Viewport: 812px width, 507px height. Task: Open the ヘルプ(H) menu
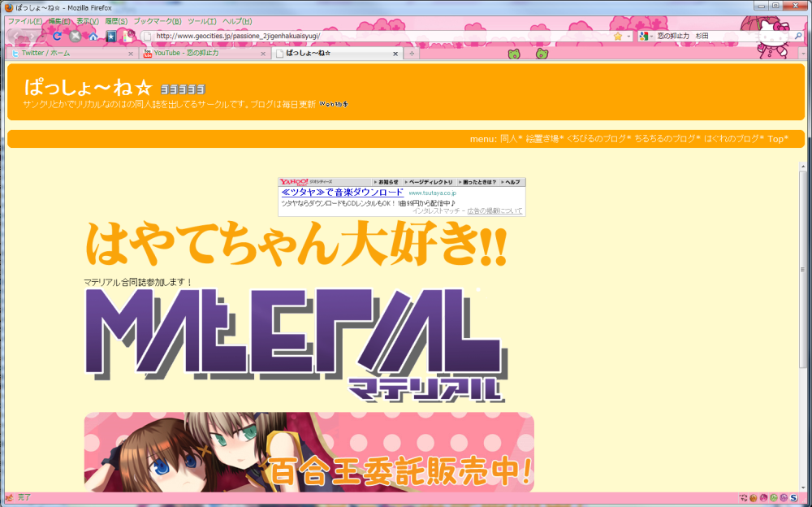237,21
